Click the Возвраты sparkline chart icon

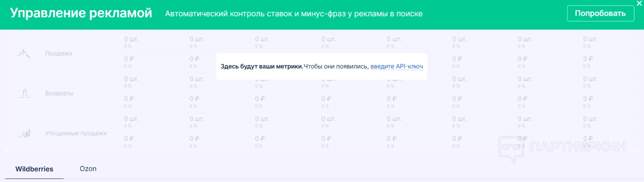(24, 94)
